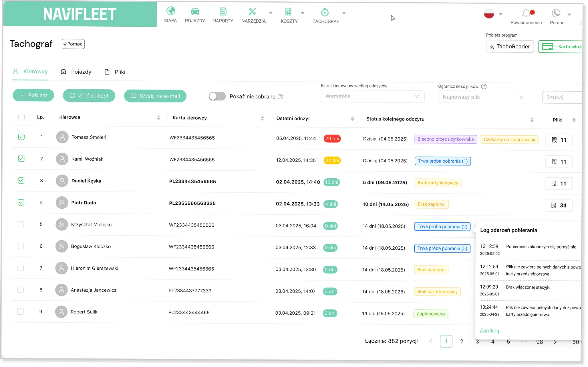
Task: Open TACHOGRAF stopwatch icon
Action: (325, 12)
